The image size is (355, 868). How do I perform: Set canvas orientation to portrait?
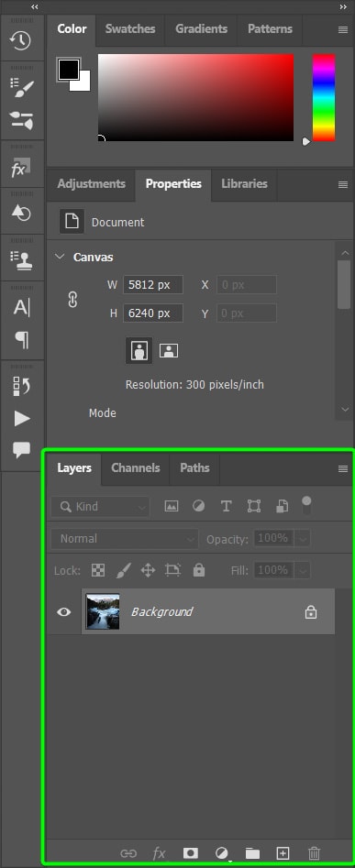pos(139,350)
